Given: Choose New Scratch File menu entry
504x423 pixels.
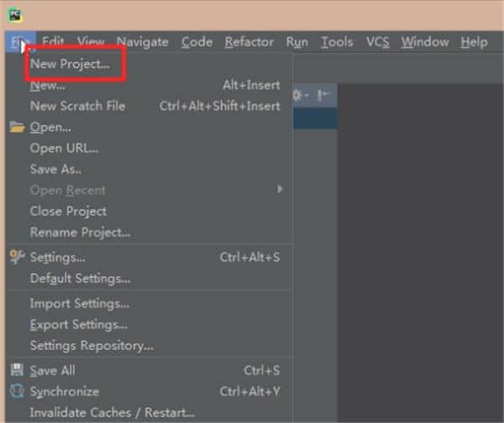Looking at the screenshot, I should click(x=77, y=106).
